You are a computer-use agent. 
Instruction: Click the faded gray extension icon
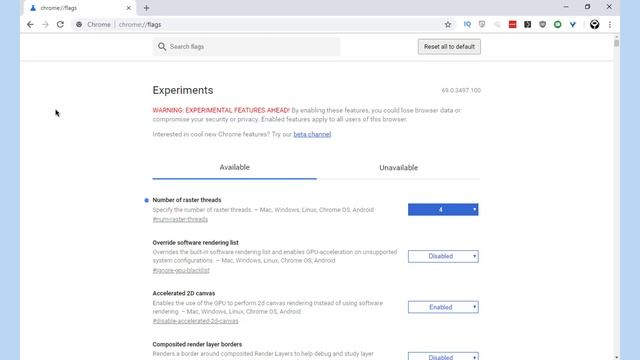497,24
